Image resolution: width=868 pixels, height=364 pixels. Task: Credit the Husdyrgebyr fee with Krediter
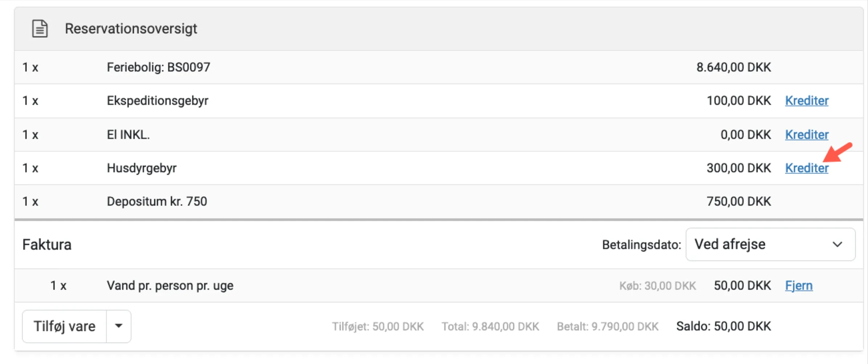[x=807, y=168]
